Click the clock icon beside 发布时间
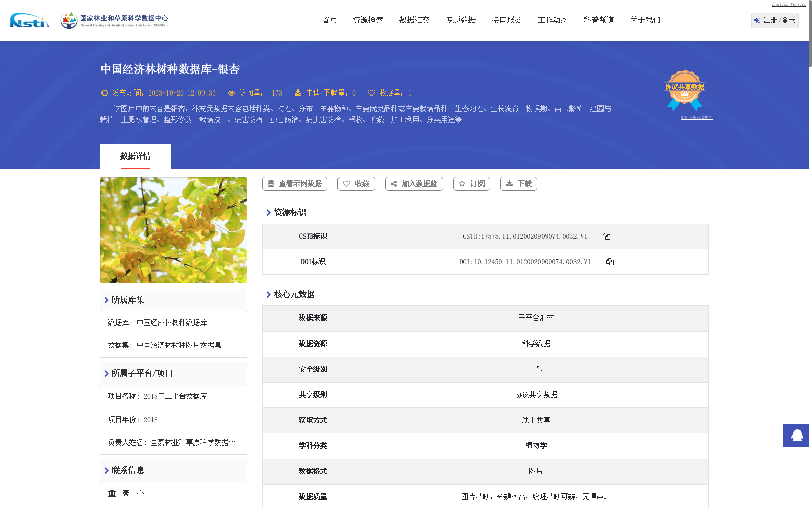Viewport: 812px width, 508px height. point(105,93)
